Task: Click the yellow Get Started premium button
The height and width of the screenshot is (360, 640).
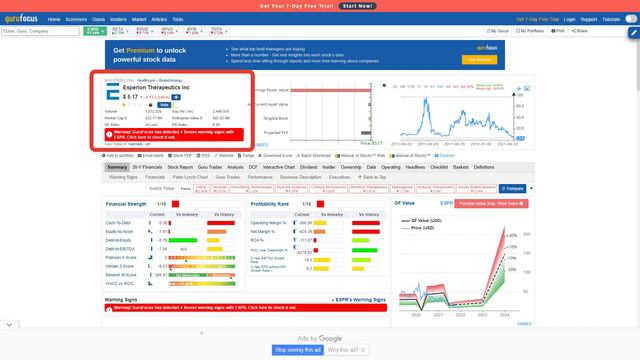Action: pos(479,60)
